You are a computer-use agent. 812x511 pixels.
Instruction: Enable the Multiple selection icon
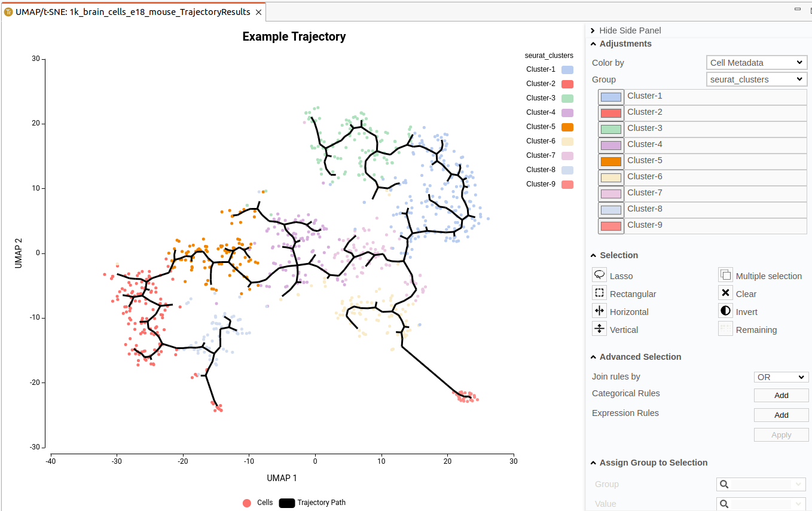[x=725, y=275]
